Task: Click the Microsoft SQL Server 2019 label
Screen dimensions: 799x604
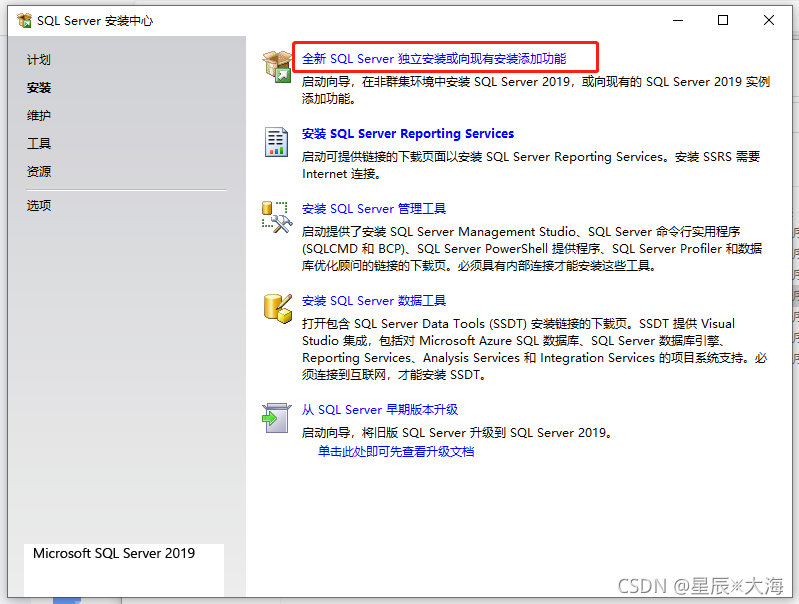Action: [x=114, y=553]
